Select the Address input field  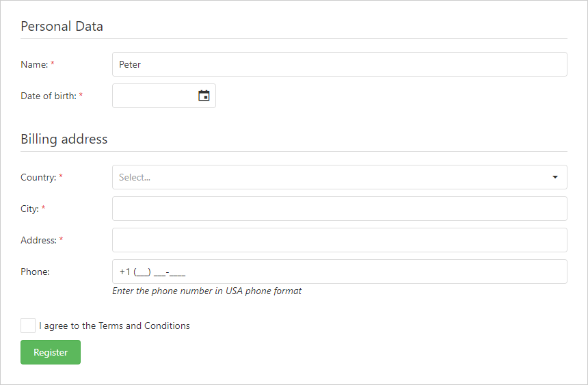pyautogui.click(x=339, y=240)
